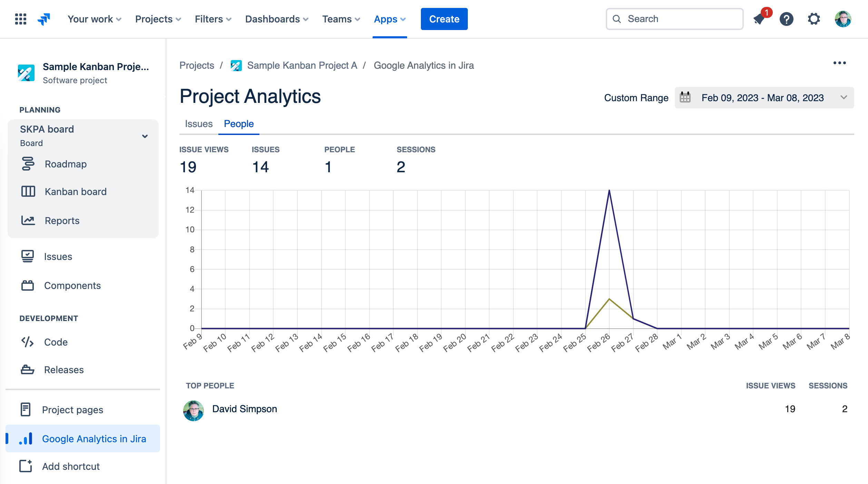Image resolution: width=868 pixels, height=484 pixels.
Task: Switch to the Issues tab
Action: 199,124
